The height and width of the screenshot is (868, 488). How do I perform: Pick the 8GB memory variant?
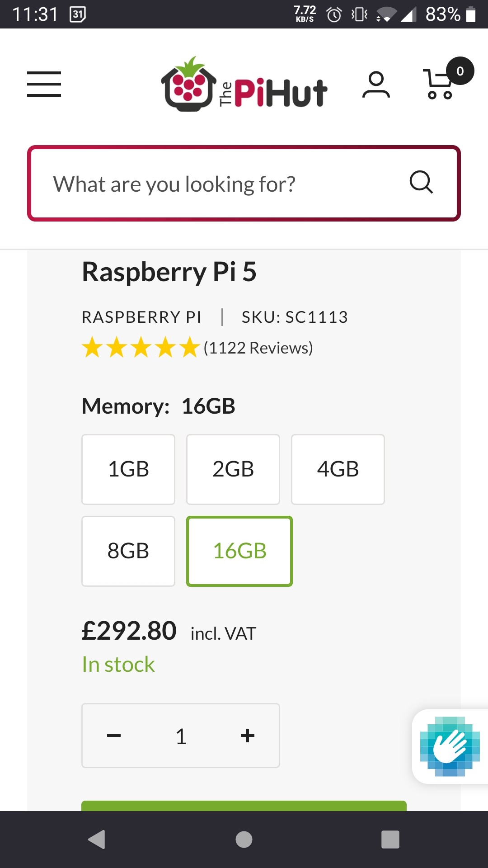coord(128,551)
